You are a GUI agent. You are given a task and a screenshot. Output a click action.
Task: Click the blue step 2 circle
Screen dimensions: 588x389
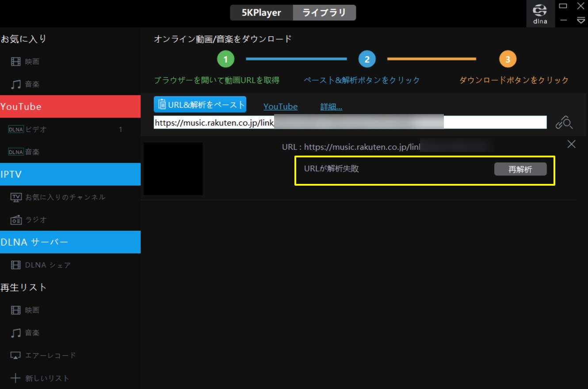(367, 59)
